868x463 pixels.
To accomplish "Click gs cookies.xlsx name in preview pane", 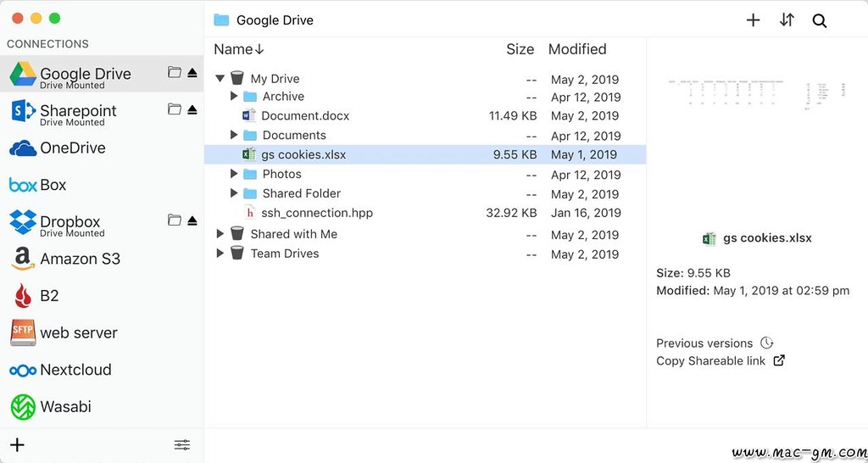I will point(767,238).
